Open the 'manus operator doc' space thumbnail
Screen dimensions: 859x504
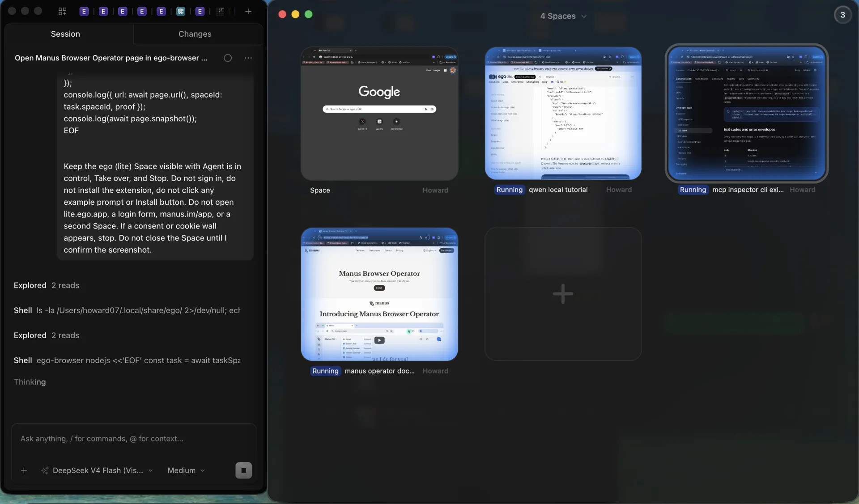coord(379,294)
